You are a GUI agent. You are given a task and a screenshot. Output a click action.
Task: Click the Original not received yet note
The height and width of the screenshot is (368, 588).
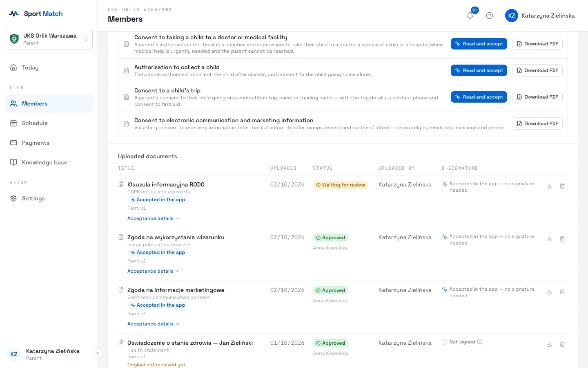coord(156,365)
